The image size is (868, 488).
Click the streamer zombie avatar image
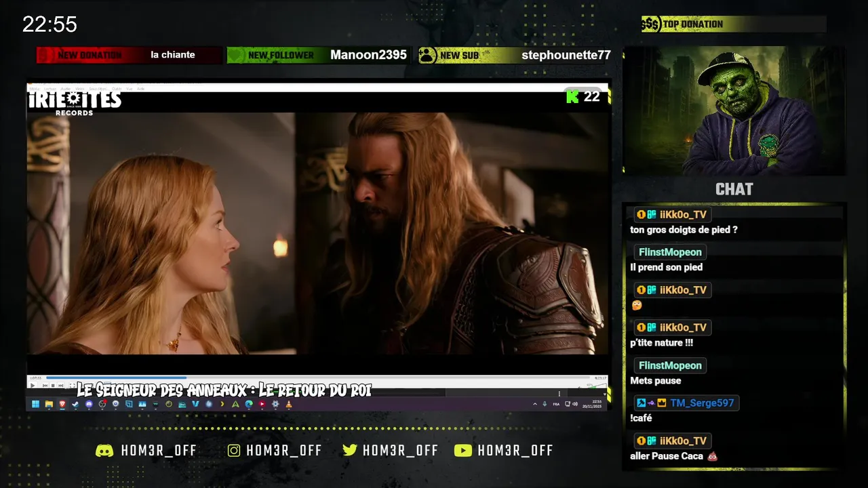(x=734, y=110)
